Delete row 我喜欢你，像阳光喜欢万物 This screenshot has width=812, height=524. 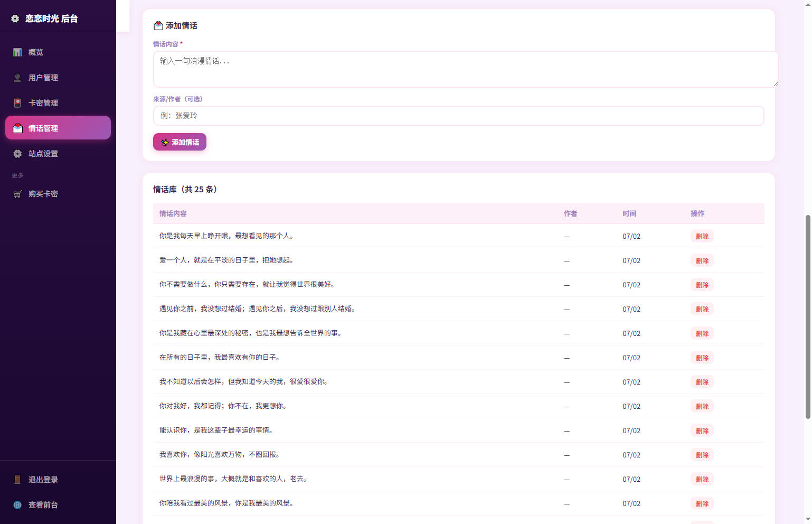pos(702,455)
